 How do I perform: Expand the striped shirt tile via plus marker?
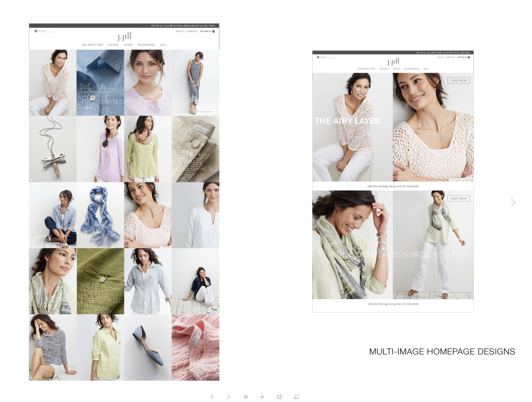(31, 245)
